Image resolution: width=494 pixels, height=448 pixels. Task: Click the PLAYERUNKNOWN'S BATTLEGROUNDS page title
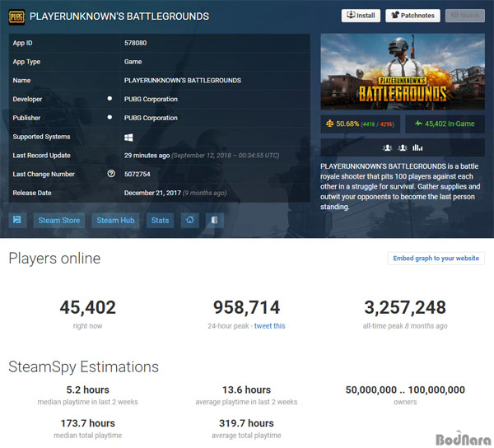coord(119,16)
